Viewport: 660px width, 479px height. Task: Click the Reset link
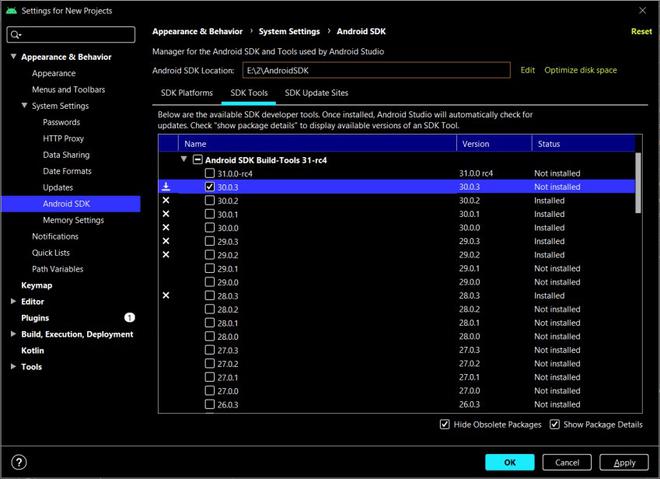(641, 32)
